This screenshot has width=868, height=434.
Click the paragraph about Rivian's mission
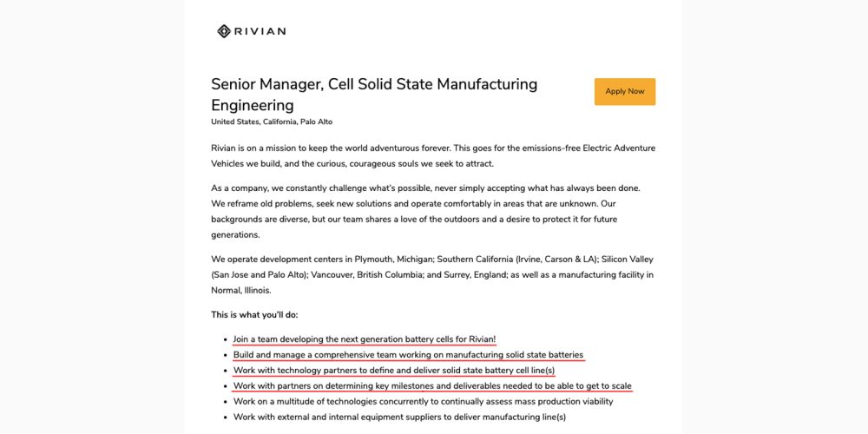point(432,155)
